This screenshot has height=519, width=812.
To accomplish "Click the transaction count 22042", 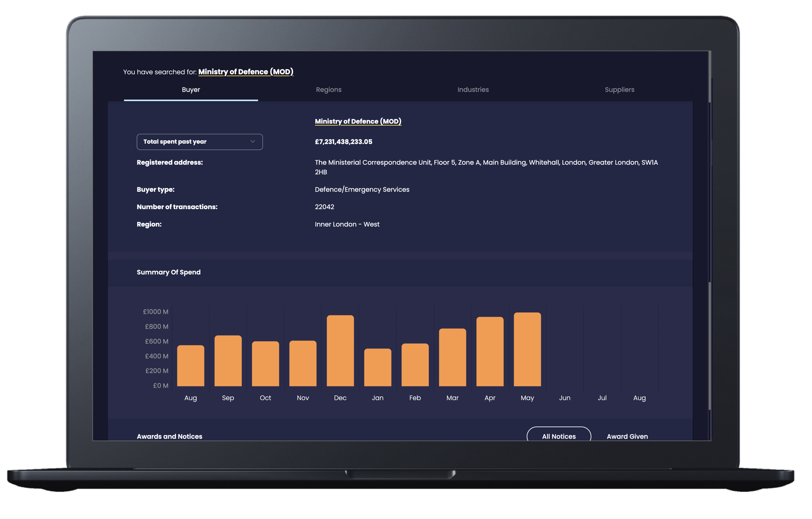I will 324,207.
